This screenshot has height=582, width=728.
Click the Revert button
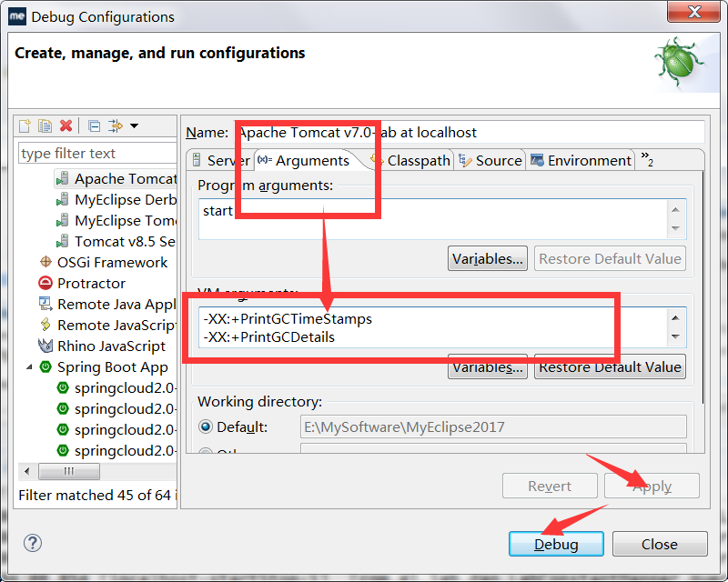(550, 486)
